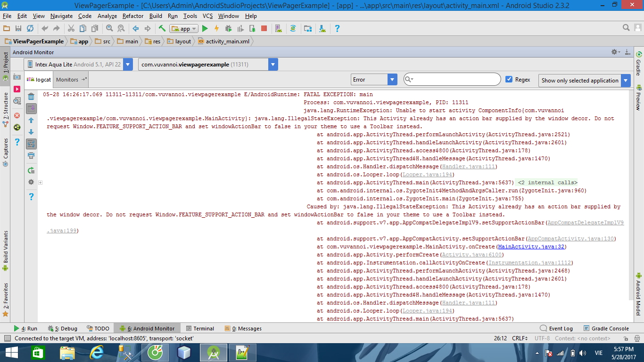644x362 pixels.
Task: Restart logcat with green arrow icon
Action: click(x=31, y=170)
